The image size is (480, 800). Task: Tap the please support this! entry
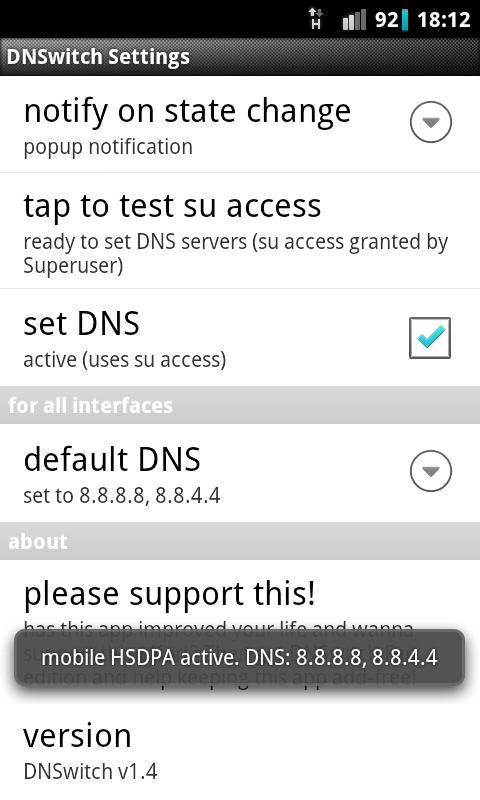pos(240,631)
